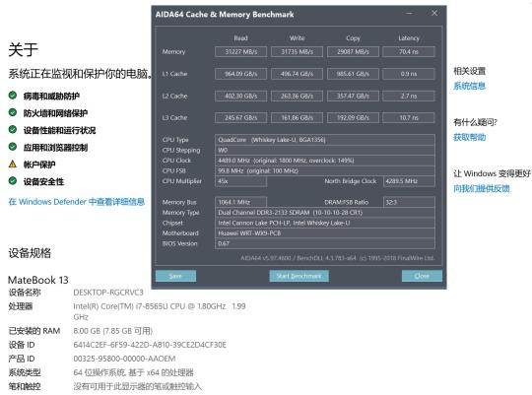This screenshot has height=395, width=532.
Task: Click green check icon beside 设备性能和运行状况
Action: click(13, 129)
